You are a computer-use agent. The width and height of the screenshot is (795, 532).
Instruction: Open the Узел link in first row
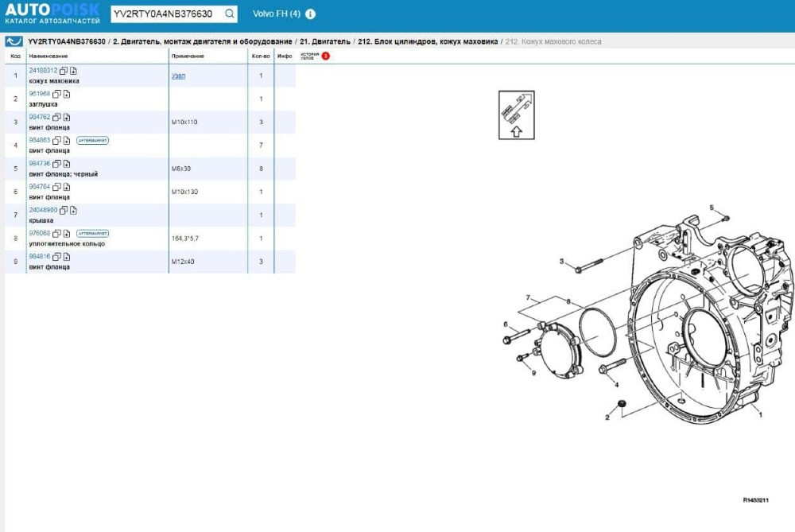[x=178, y=76]
